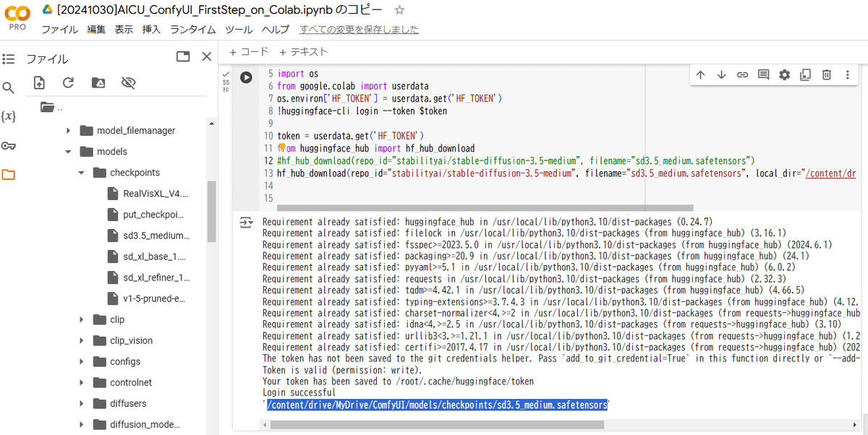This screenshot has width=868, height=435.
Task: Open cell editor settings gear
Action: click(x=784, y=74)
